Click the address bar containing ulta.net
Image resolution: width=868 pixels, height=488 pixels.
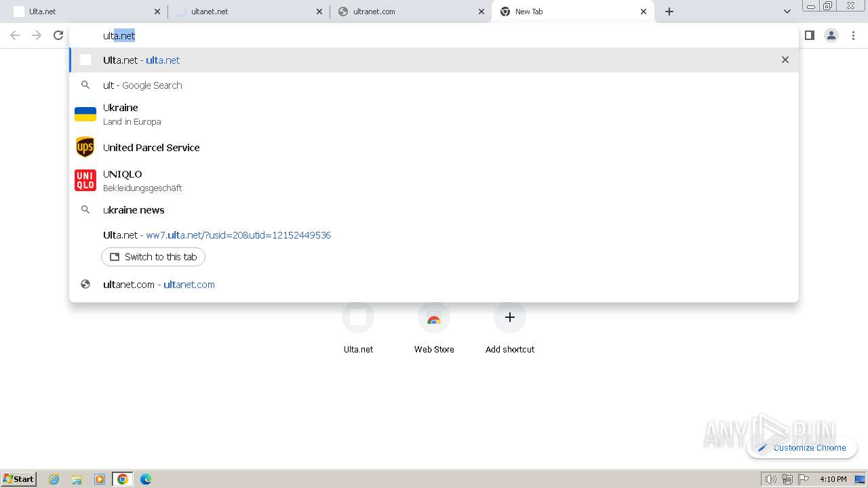point(434,36)
